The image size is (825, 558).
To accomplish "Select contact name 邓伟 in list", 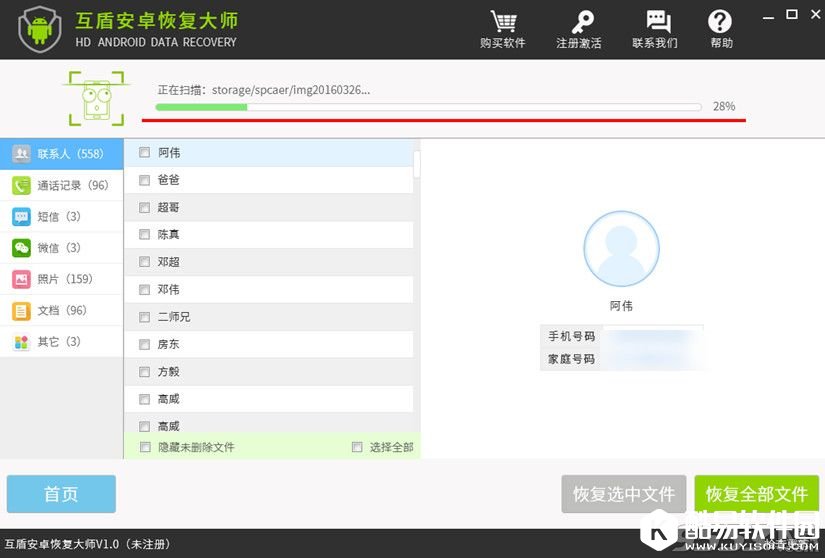I will (168, 289).
